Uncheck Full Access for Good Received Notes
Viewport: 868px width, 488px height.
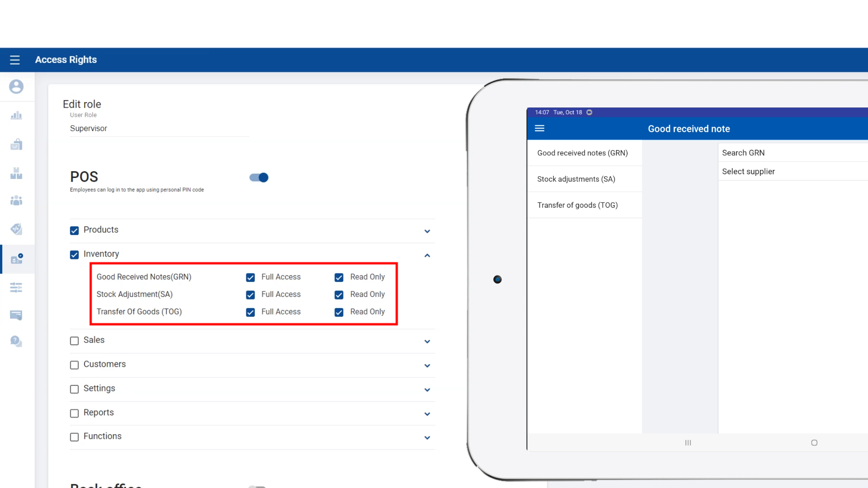(x=250, y=277)
